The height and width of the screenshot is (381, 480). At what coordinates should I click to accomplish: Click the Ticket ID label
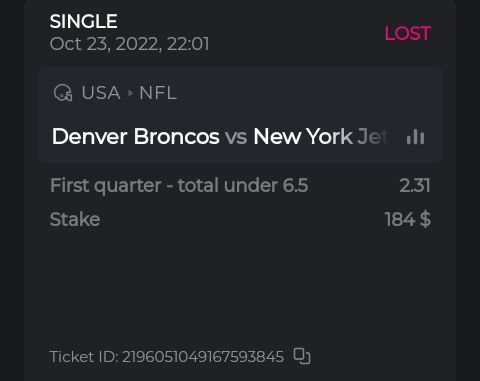point(84,357)
